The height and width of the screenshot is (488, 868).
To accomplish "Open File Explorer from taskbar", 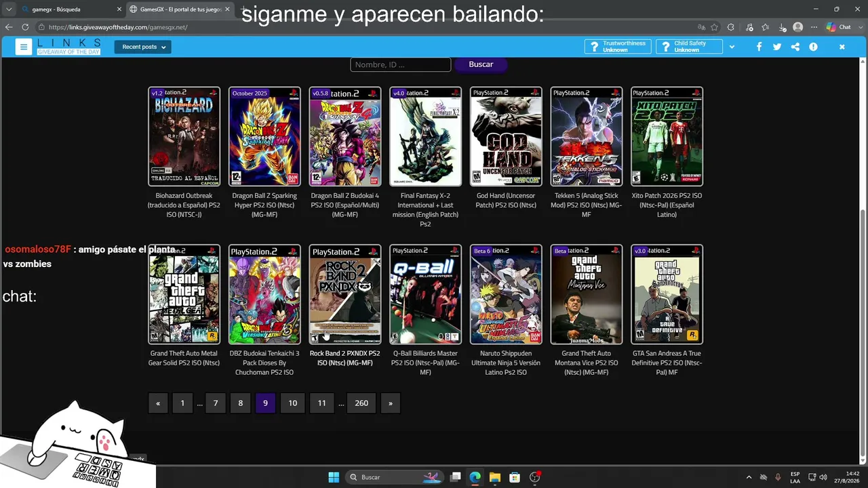I will pos(495,477).
